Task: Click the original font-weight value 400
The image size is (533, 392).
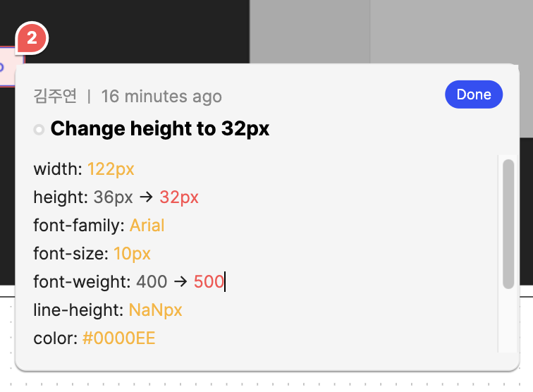Action: pyautogui.click(x=152, y=282)
